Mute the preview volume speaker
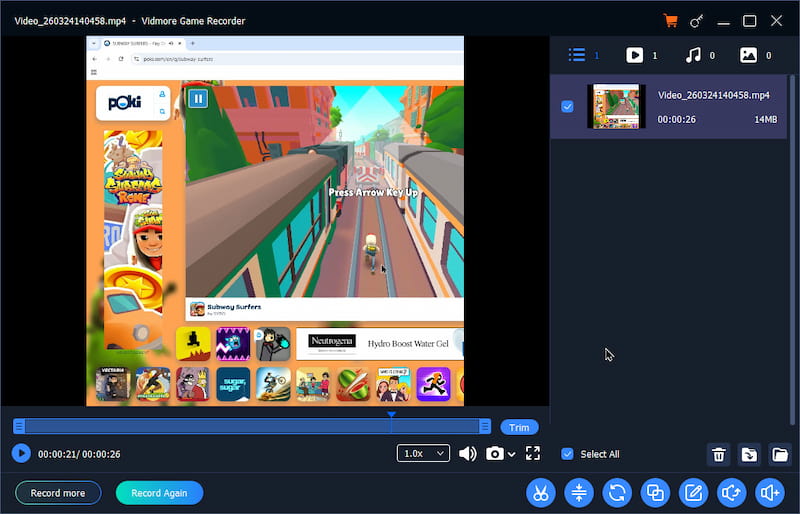The image size is (800, 514). tap(467, 454)
